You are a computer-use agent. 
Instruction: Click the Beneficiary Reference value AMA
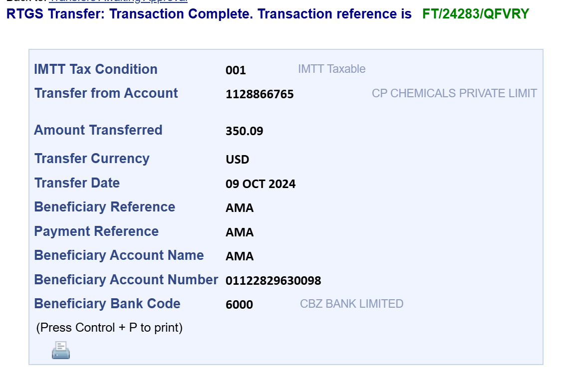tap(239, 207)
